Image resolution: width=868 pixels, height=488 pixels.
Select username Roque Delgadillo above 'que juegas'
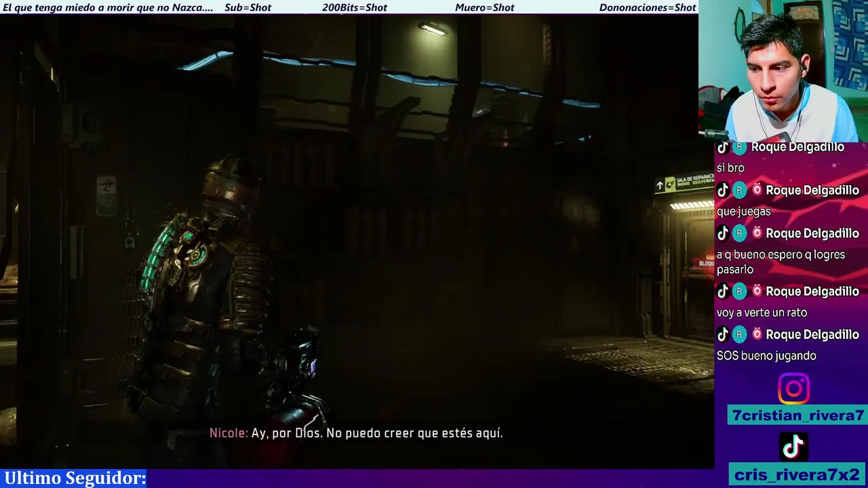click(x=812, y=190)
